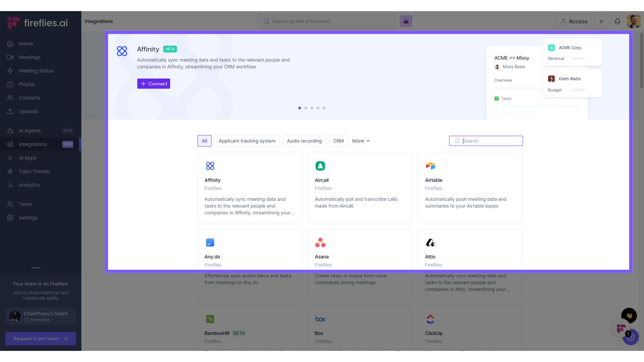Open Chanthanu's Team selector
This screenshot has width=644, height=362.
pos(41,316)
